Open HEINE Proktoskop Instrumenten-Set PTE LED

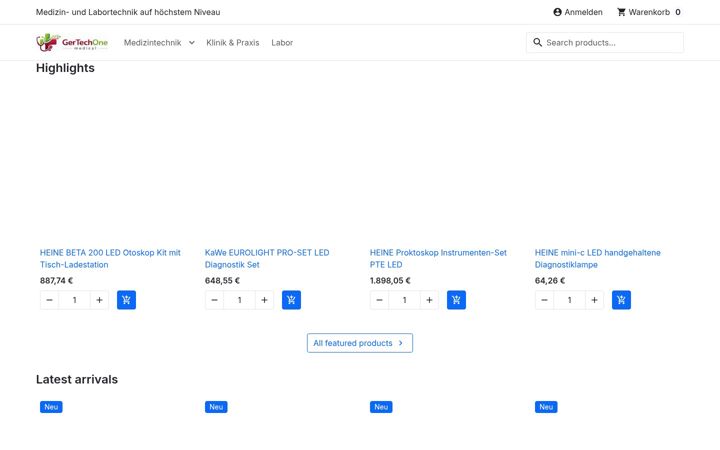438,259
